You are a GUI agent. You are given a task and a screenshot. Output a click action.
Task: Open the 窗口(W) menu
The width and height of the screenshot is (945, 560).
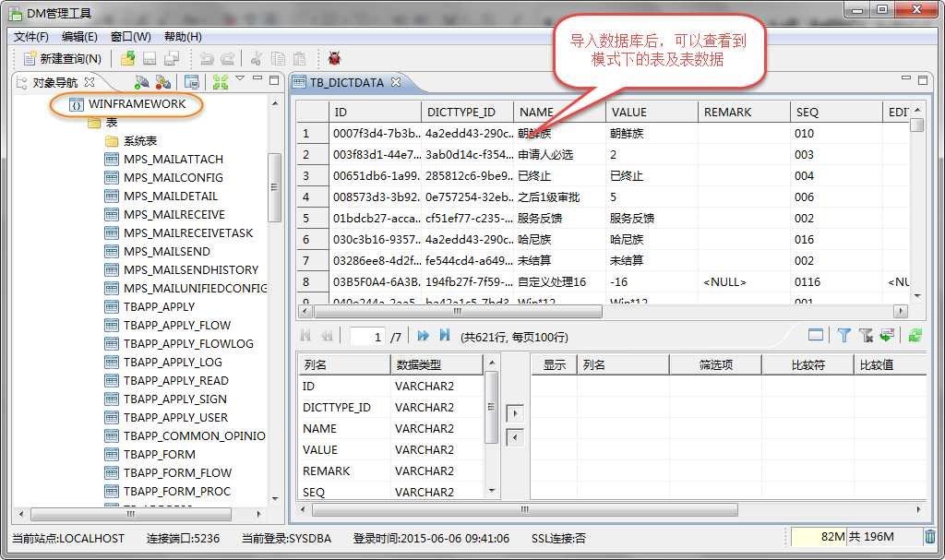[x=131, y=36]
